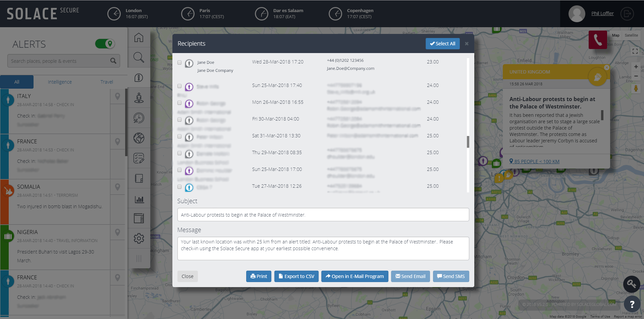This screenshot has width=644, height=319.
Task: Click the search magnifier in the alerts search box
Action: pyautogui.click(x=113, y=61)
